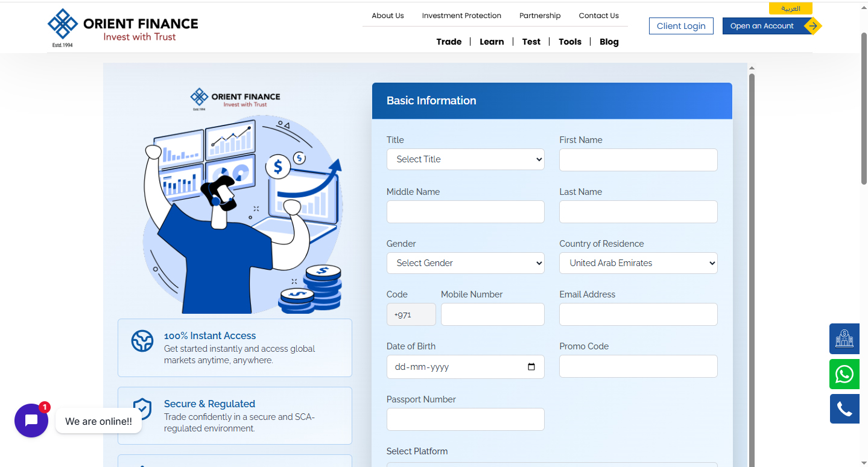
Task: Open the Select Gender dropdown
Action: point(466,263)
